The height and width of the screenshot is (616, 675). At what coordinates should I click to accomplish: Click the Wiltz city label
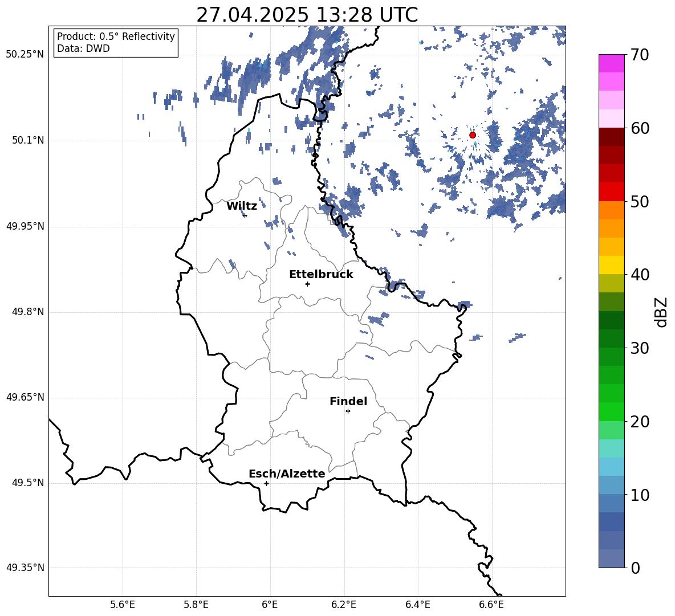point(242,206)
